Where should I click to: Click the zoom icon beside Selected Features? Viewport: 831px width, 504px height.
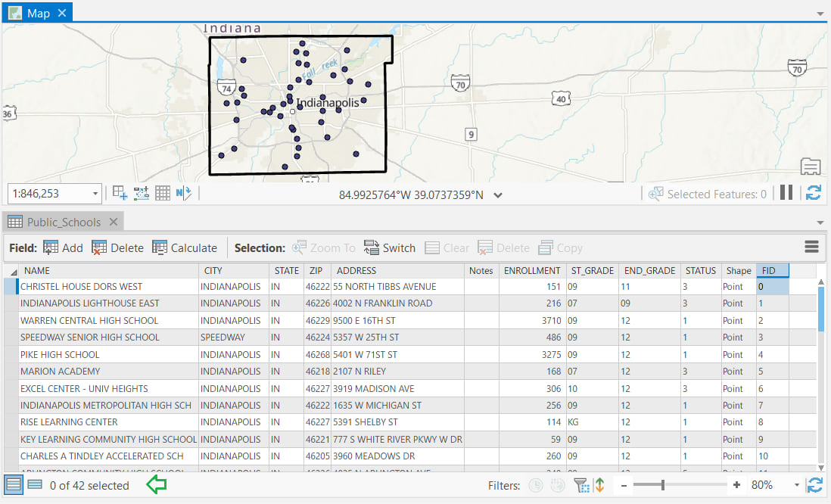655,194
